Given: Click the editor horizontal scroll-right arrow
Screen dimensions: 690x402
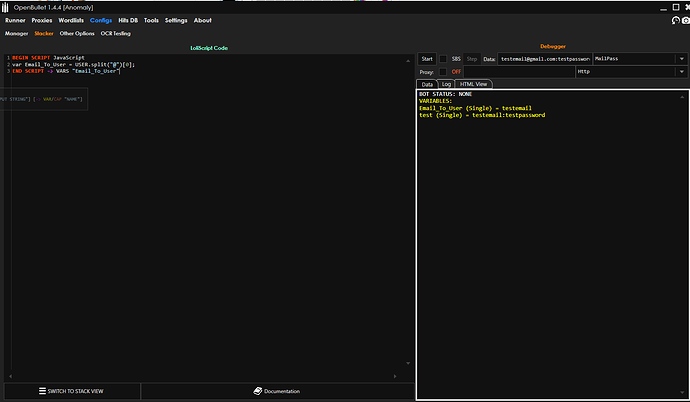Looking at the screenshot, I should click(395, 376).
